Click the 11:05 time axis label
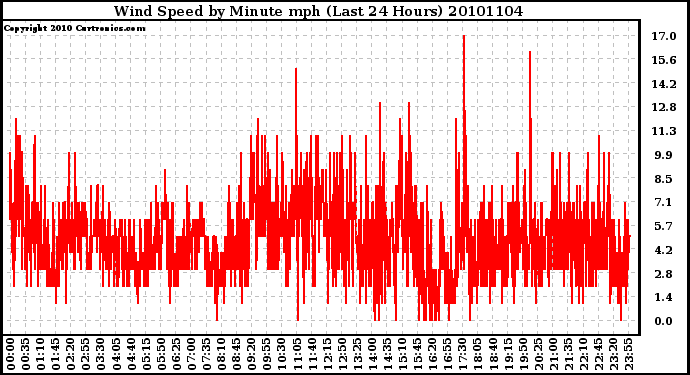 [297, 355]
